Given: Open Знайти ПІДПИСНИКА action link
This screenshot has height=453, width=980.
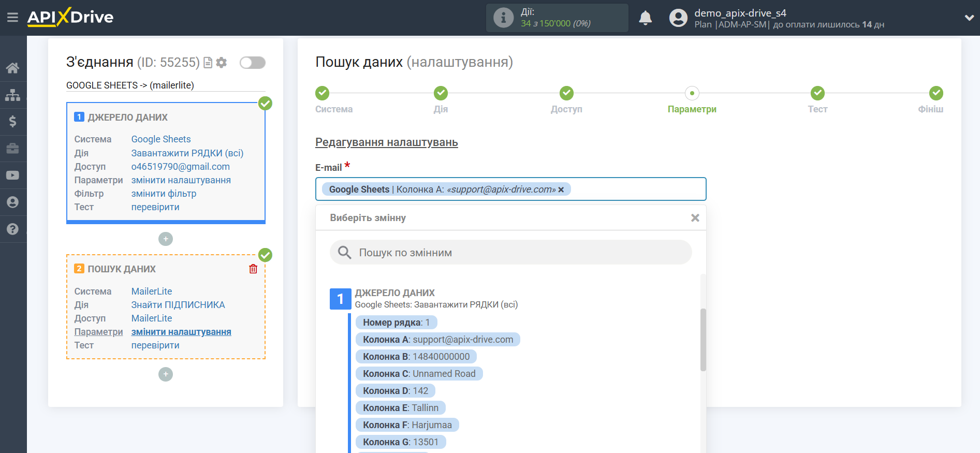Looking at the screenshot, I should tap(178, 305).
